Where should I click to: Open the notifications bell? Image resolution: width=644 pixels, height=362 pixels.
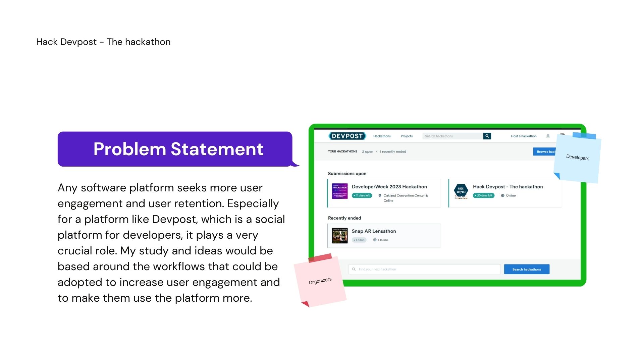click(548, 136)
